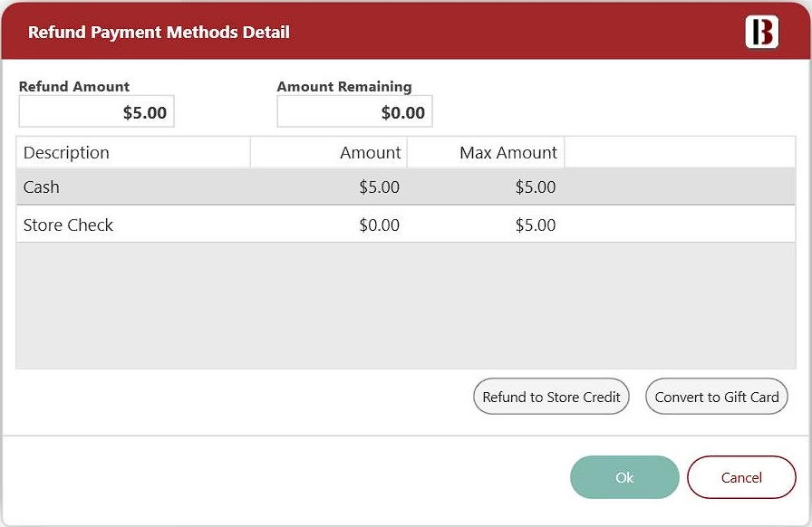The height and width of the screenshot is (527, 812).
Task: Click the Max Amount cell for Cash
Action: click(535, 187)
